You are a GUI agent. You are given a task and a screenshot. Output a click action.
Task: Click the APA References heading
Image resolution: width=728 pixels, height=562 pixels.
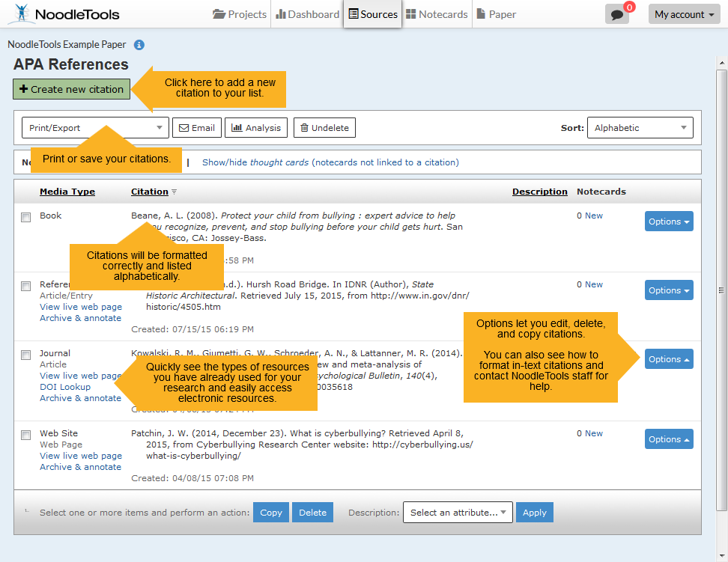click(71, 64)
